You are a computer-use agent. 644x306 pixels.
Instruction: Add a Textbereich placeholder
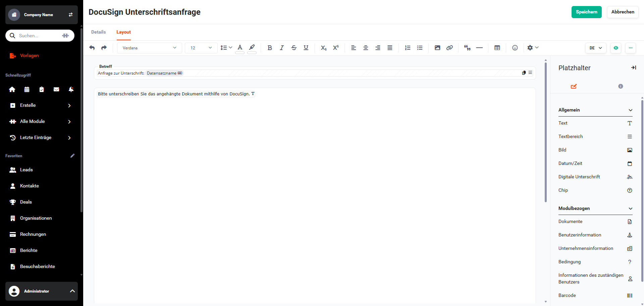pyautogui.click(x=595, y=137)
